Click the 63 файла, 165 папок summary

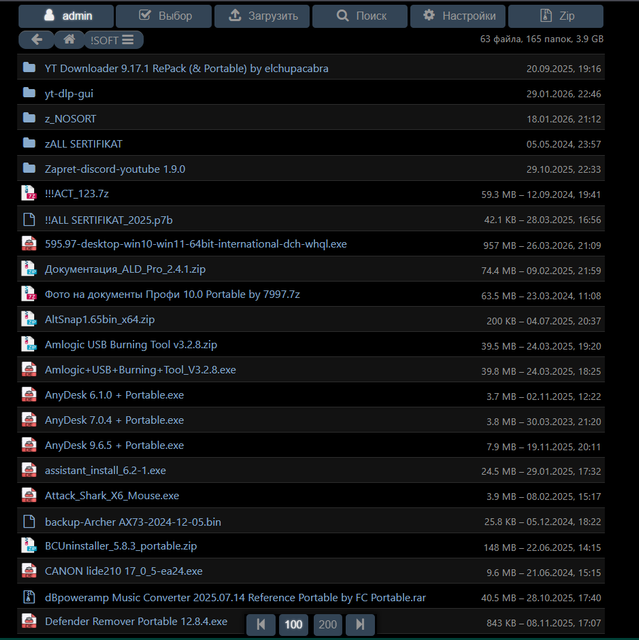(x=541, y=39)
